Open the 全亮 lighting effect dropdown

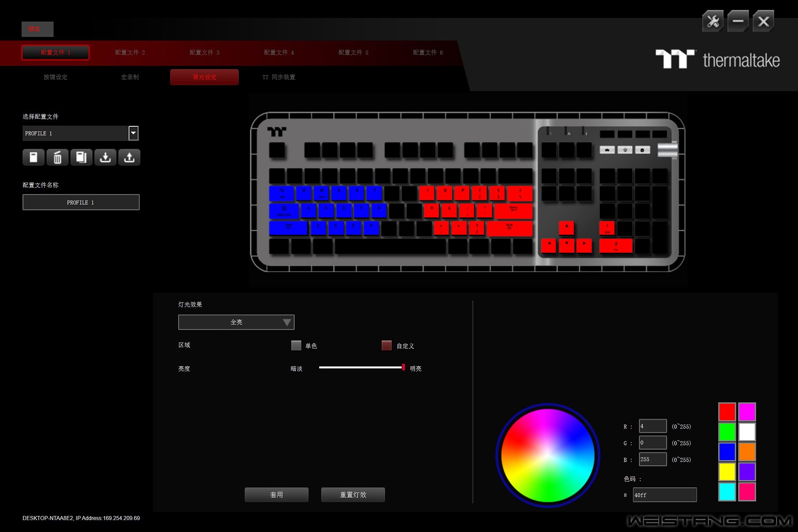pos(236,322)
